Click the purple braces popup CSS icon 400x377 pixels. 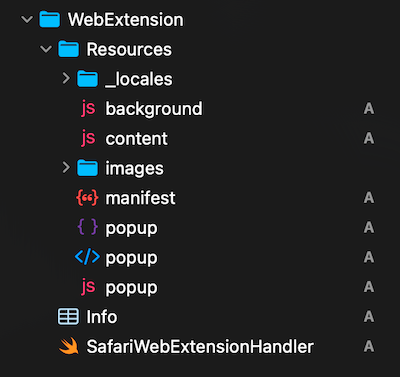87,227
